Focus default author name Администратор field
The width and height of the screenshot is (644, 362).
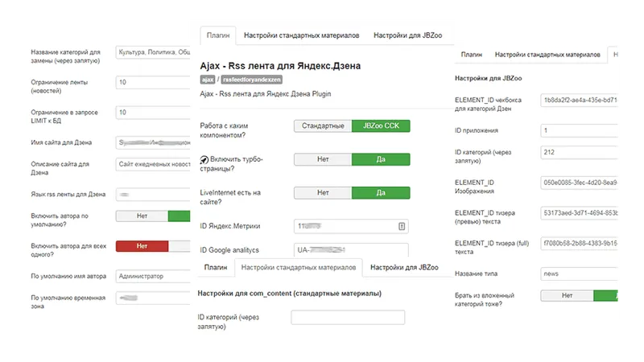point(153,276)
